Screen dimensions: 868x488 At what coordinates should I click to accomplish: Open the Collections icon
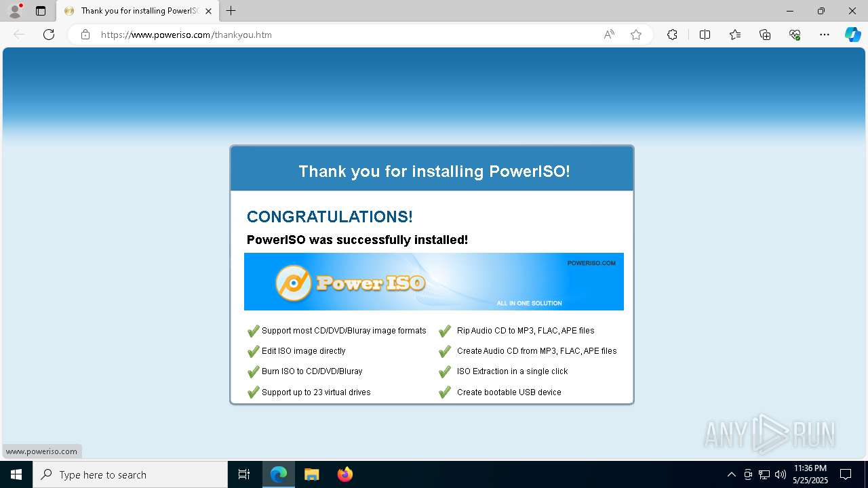pos(765,35)
